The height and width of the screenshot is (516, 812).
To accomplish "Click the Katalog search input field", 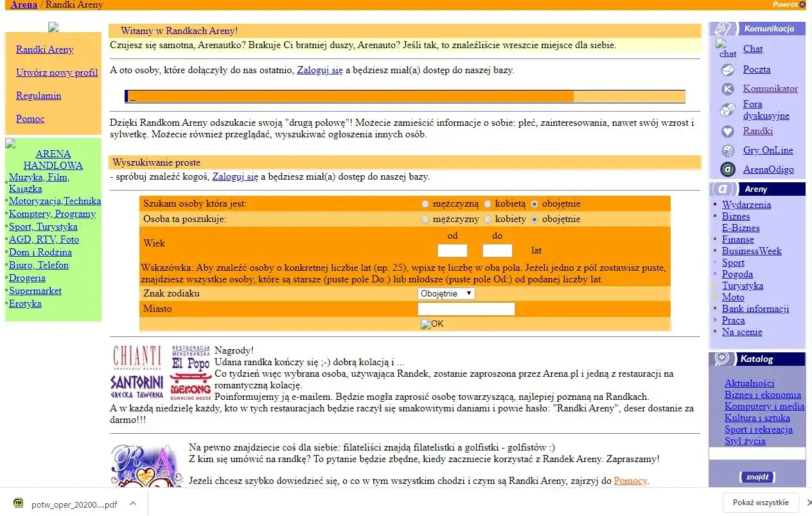I will point(757,454).
